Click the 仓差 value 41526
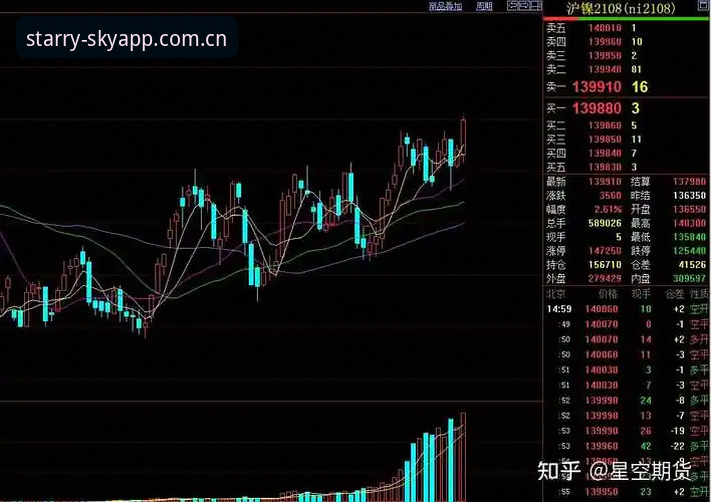Screen dimensions: 711x502 coord(692,264)
